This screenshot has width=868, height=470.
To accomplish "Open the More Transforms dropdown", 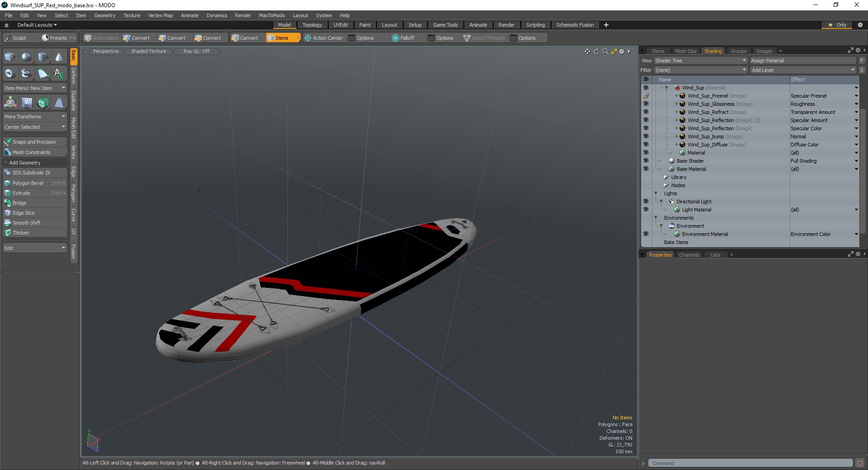I will tap(35, 117).
